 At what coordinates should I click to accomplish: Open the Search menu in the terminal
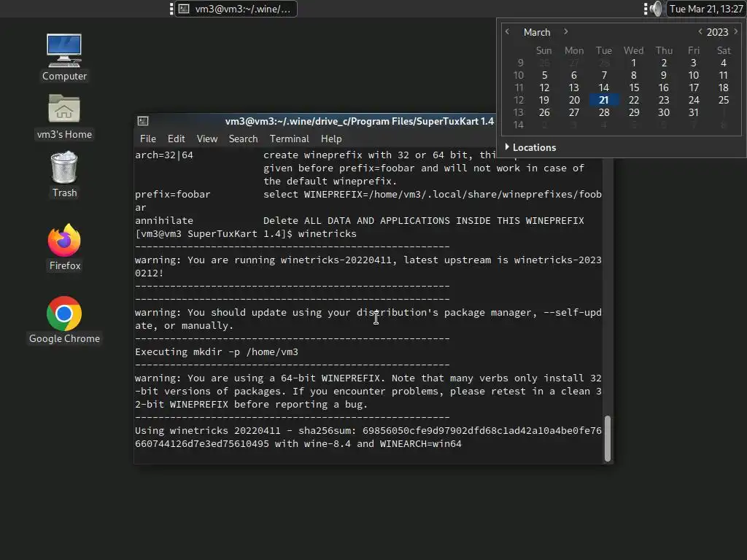click(243, 139)
